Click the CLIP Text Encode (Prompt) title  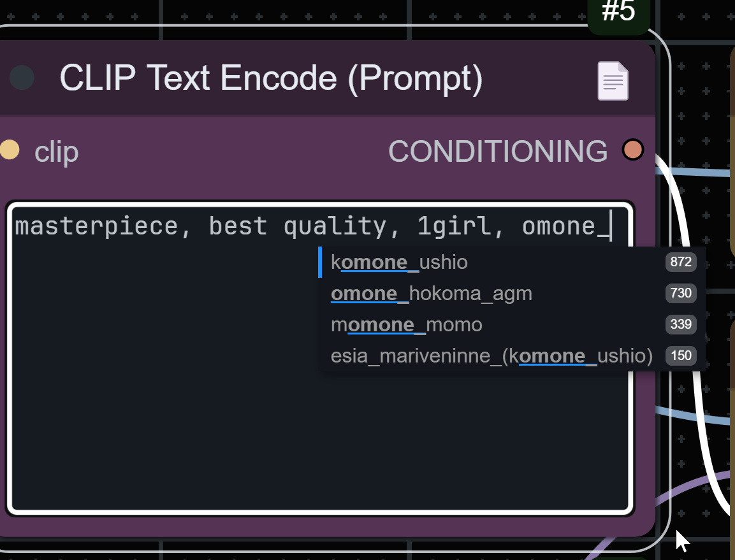[271, 78]
